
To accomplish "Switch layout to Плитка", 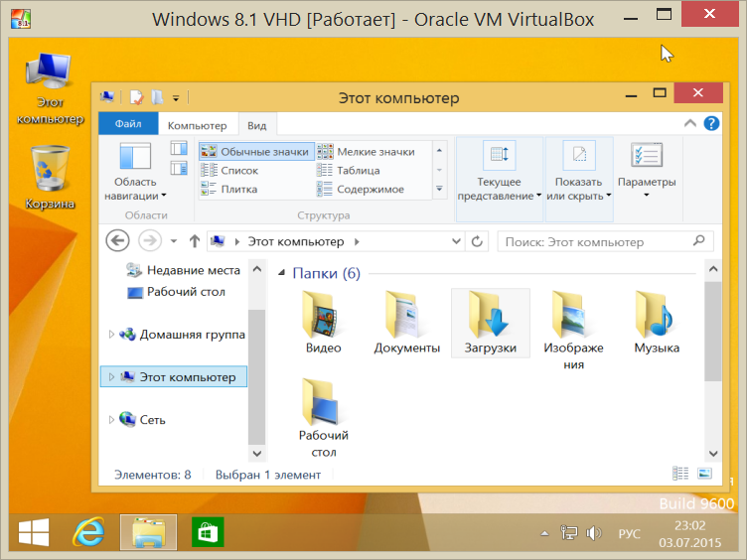I will pyautogui.click(x=228, y=189).
